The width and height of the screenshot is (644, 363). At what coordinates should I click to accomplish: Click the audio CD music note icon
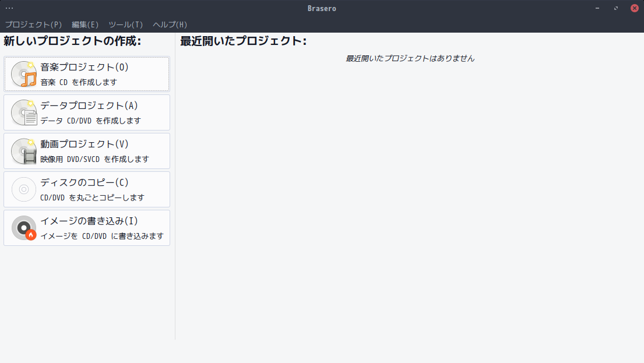point(24,74)
